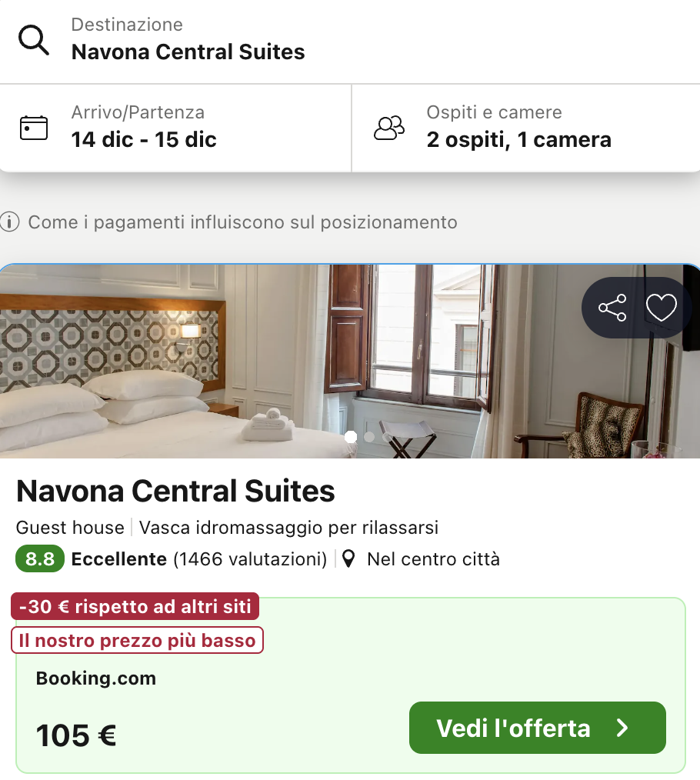The height and width of the screenshot is (780, 700).
Task: Open Come i pagamenti influiscono sul posizionamento
Action: (x=243, y=222)
